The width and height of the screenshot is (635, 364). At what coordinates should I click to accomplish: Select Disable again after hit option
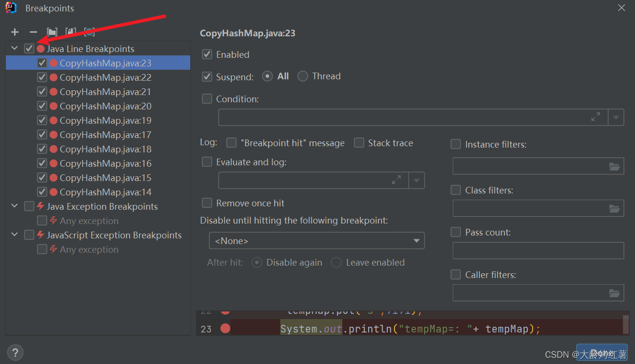point(257,263)
